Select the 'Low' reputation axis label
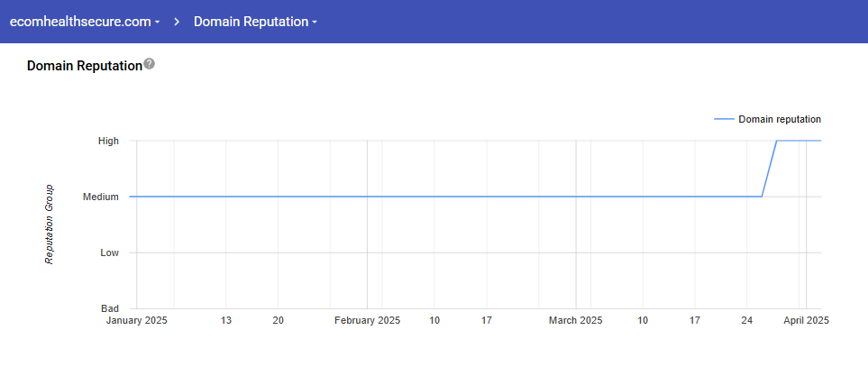The width and height of the screenshot is (868, 367). pos(109,252)
